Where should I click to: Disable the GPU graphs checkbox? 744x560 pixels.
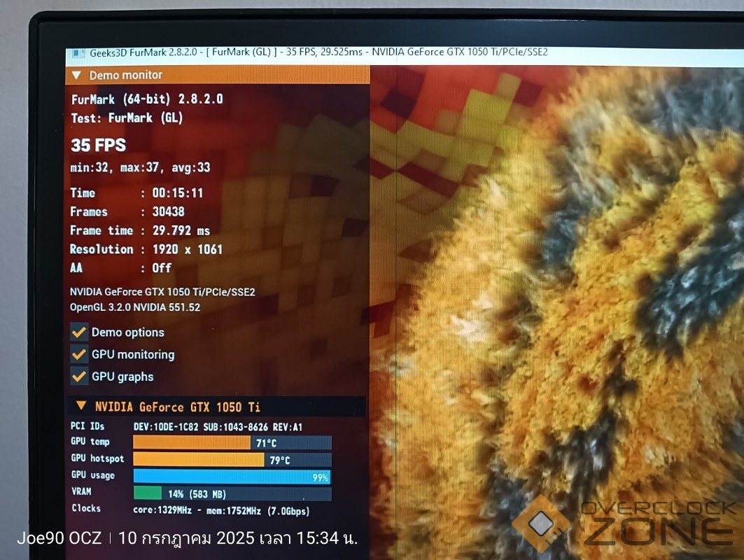[x=79, y=377]
